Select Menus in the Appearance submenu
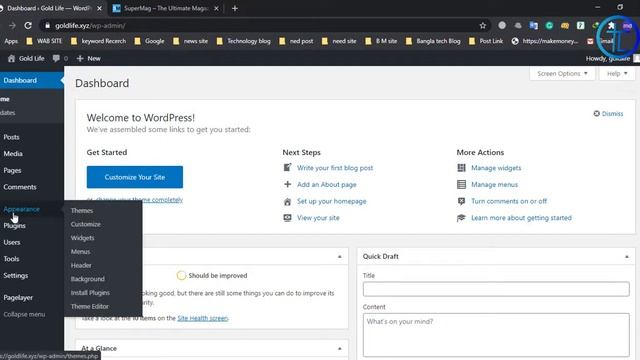The width and height of the screenshot is (640, 360). tap(80, 251)
